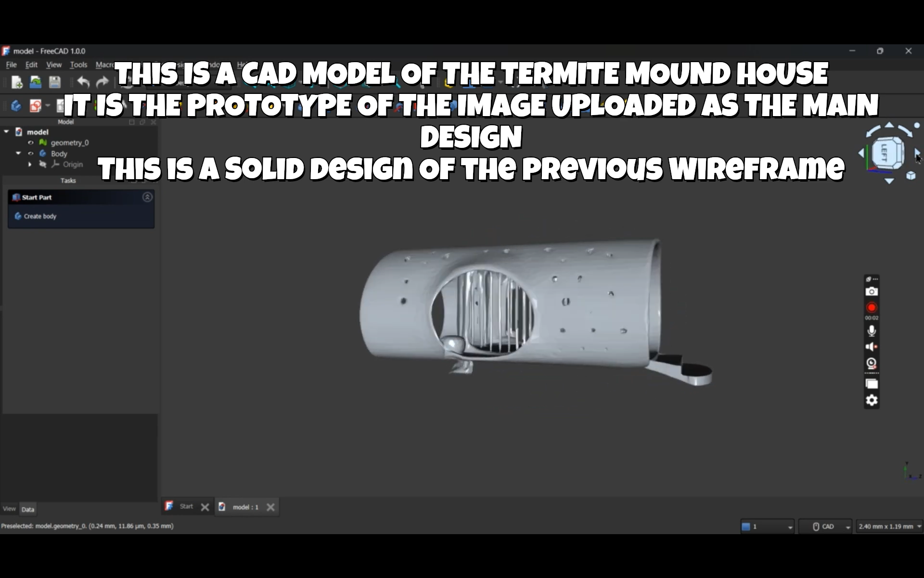Click the Redo arrow icon
Viewport: 924px width, 578px height.
click(102, 82)
